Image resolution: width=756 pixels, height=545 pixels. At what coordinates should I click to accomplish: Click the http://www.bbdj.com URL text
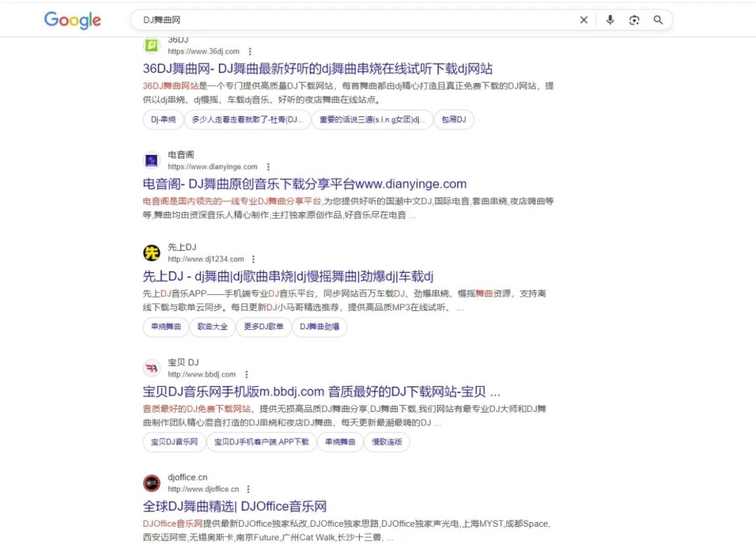tap(202, 374)
